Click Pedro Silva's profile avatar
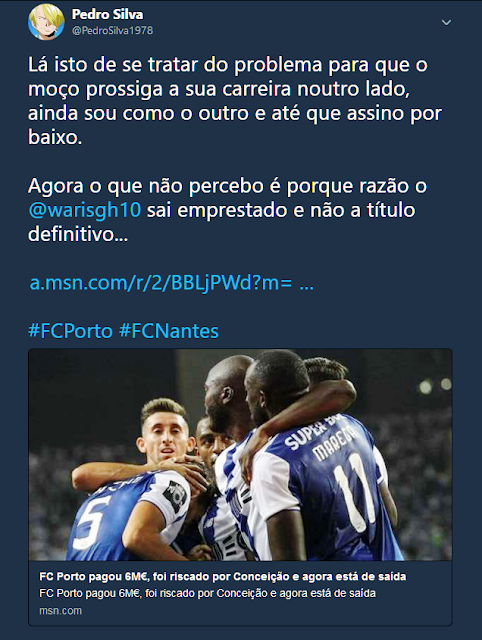This screenshot has height=640, width=482. coord(46,22)
